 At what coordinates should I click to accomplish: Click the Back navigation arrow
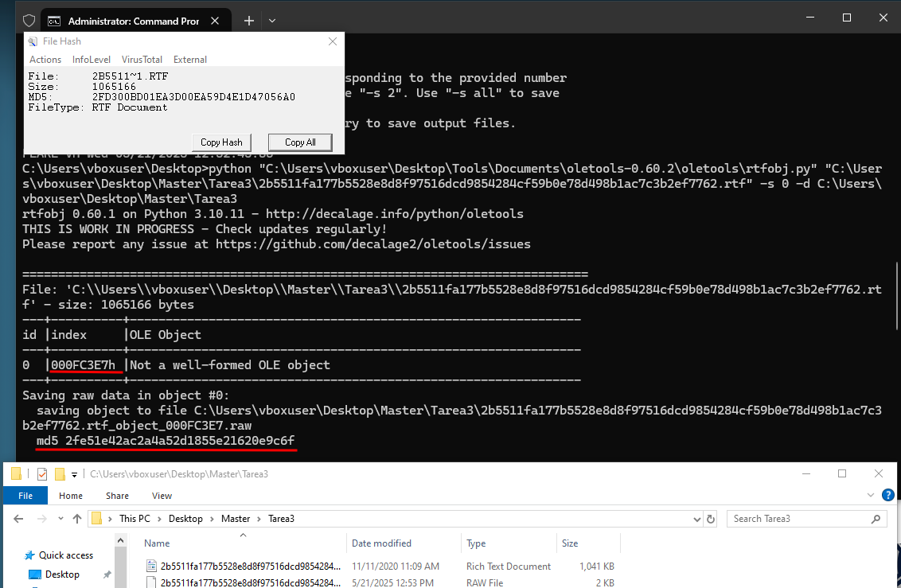[x=18, y=519]
